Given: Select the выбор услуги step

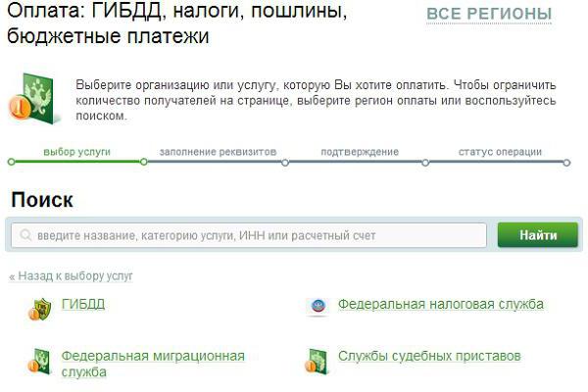Looking at the screenshot, I should 76,152.
